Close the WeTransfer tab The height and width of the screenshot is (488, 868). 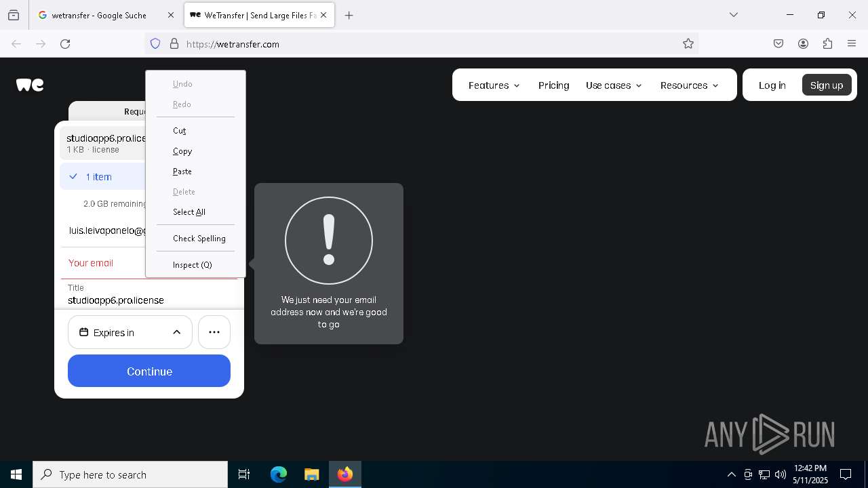point(323,15)
